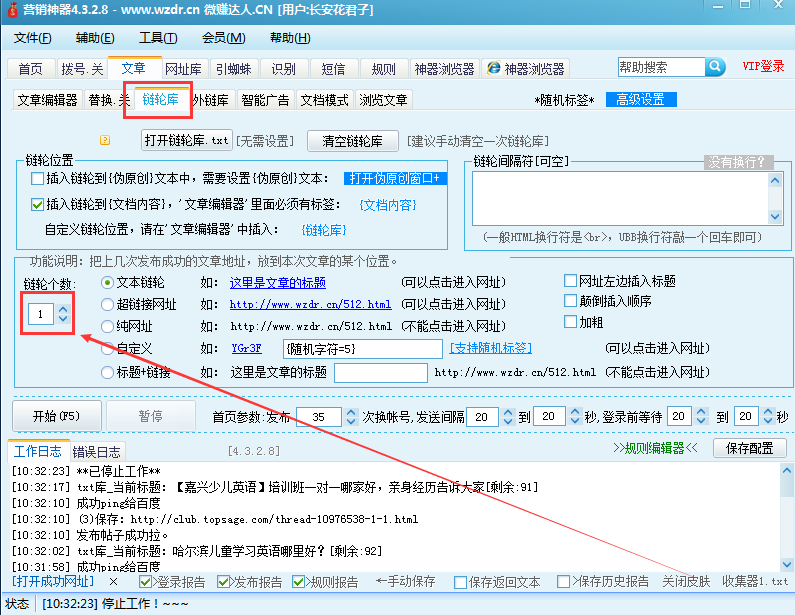
Task: Choose the 纯网址 radio option
Action: point(108,326)
